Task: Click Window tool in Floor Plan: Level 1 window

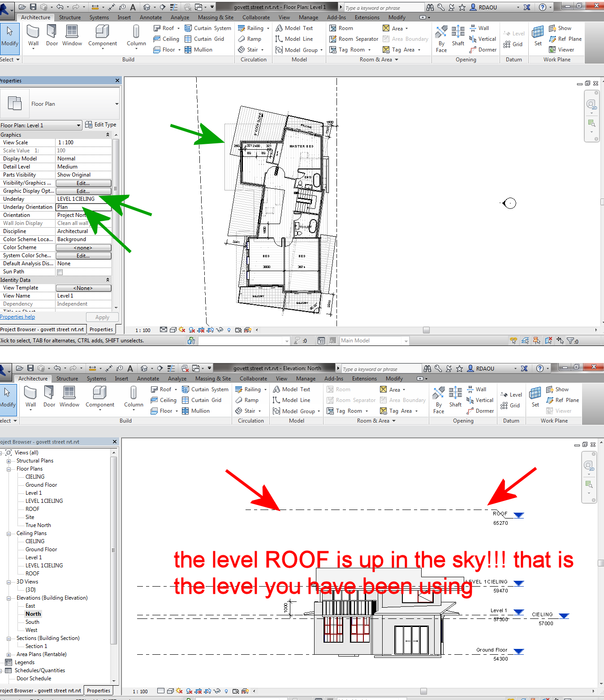Action: coord(72,36)
